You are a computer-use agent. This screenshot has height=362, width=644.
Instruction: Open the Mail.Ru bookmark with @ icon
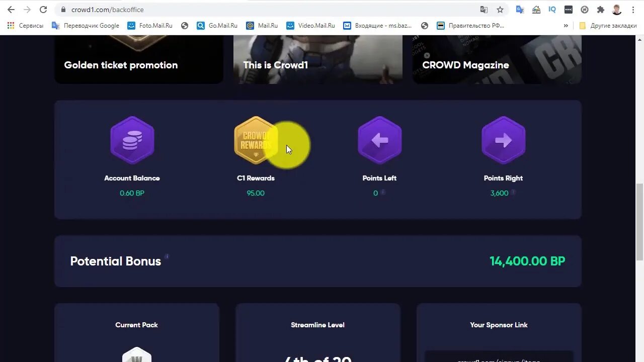(x=262, y=26)
